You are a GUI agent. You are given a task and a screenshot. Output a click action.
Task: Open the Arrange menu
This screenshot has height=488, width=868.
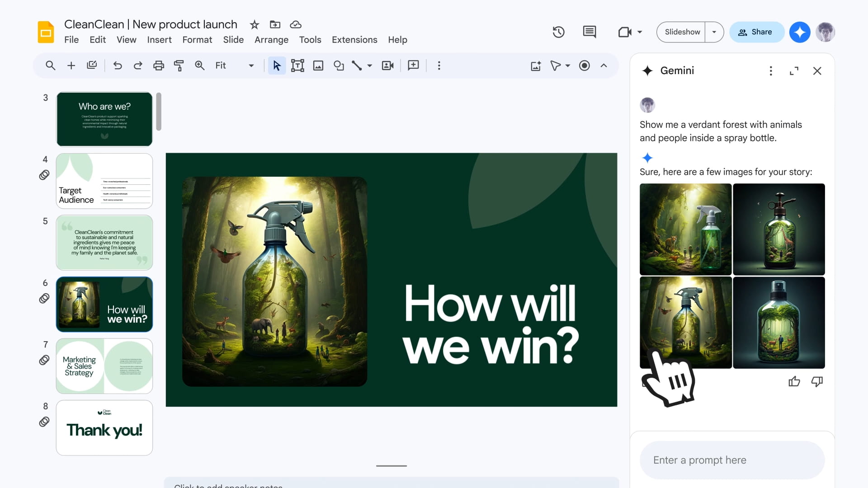click(x=271, y=40)
